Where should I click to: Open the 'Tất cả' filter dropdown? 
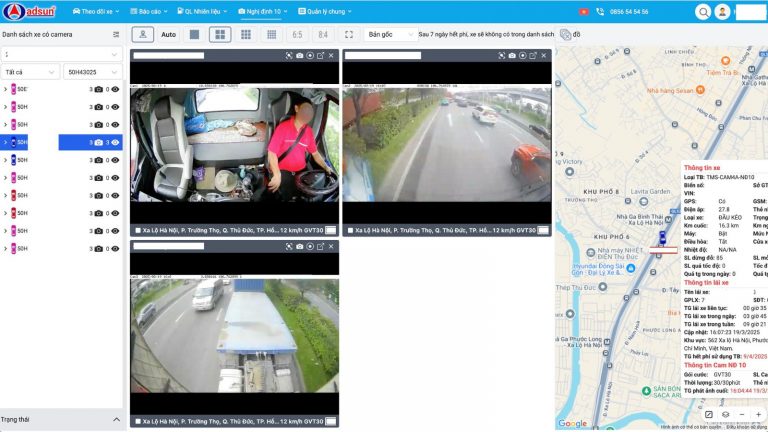coord(30,72)
